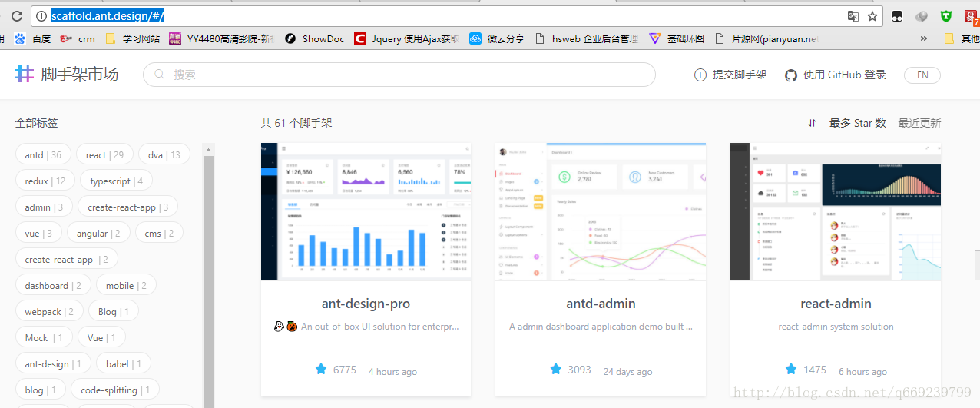Select the redux tag
980x408 pixels.
[45, 181]
